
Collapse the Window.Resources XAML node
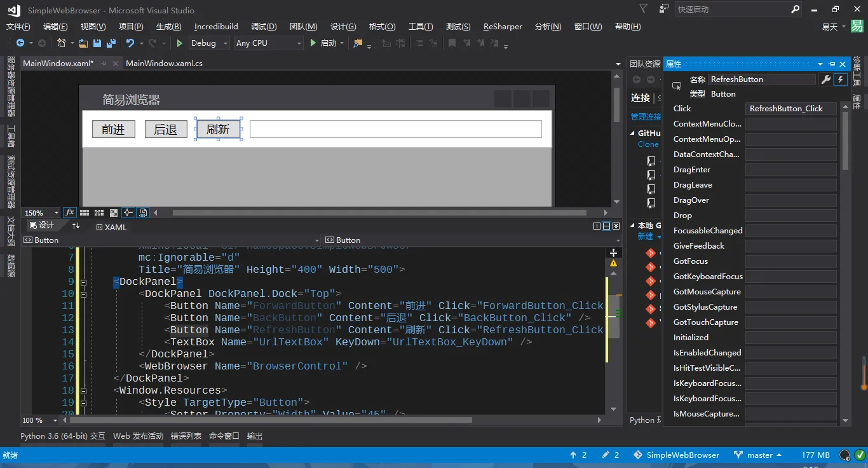pos(83,390)
